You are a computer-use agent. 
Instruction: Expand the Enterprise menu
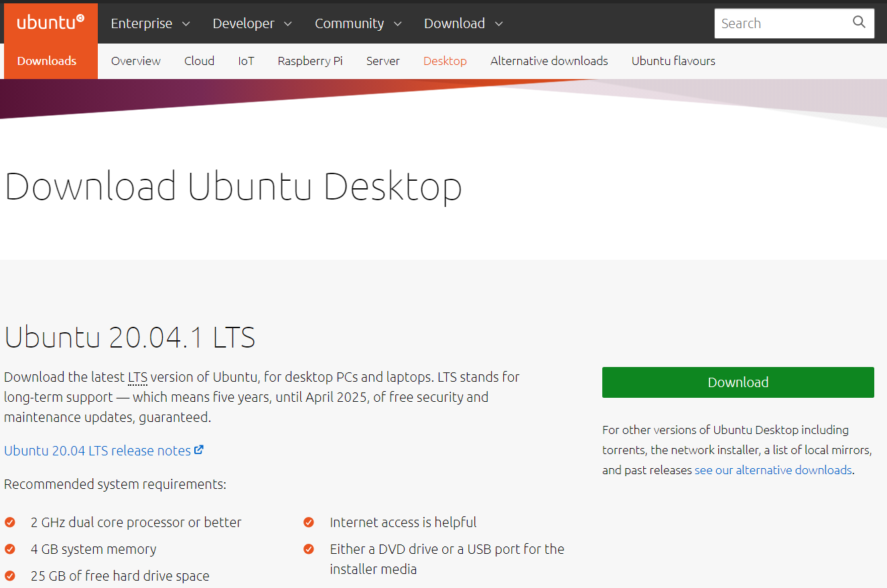[150, 23]
